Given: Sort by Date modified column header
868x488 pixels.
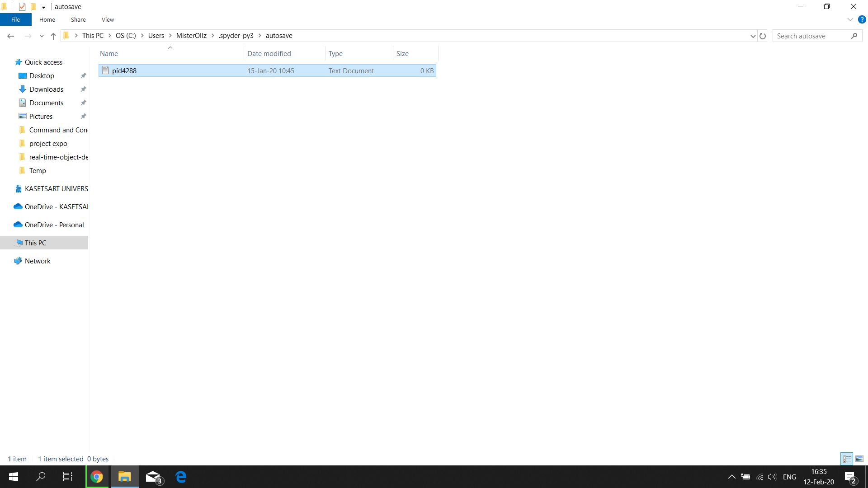Looking at the screenshot, I should click(269, 53).
